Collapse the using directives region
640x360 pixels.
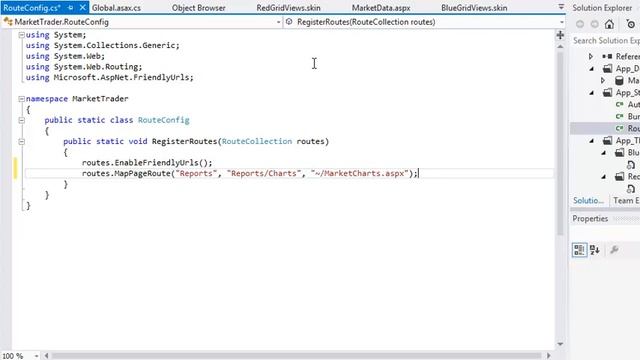22,35
